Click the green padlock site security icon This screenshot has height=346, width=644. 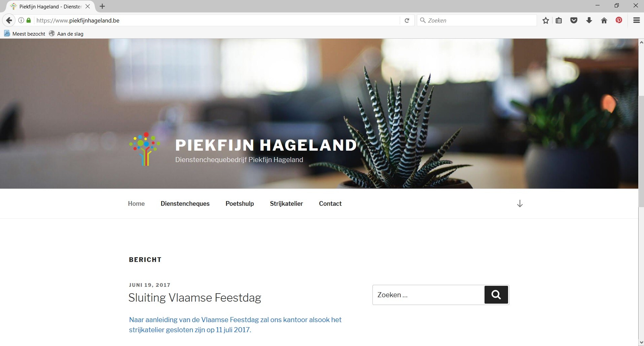[29, 21]
